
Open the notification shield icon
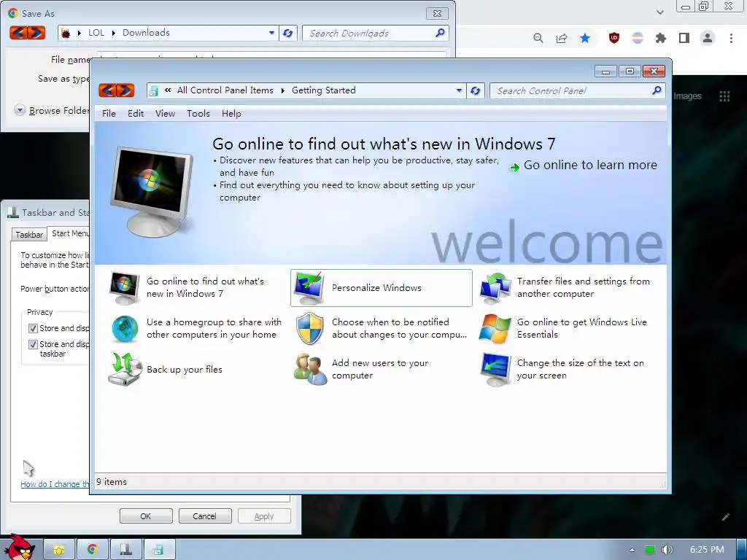[x=309, y=329]
